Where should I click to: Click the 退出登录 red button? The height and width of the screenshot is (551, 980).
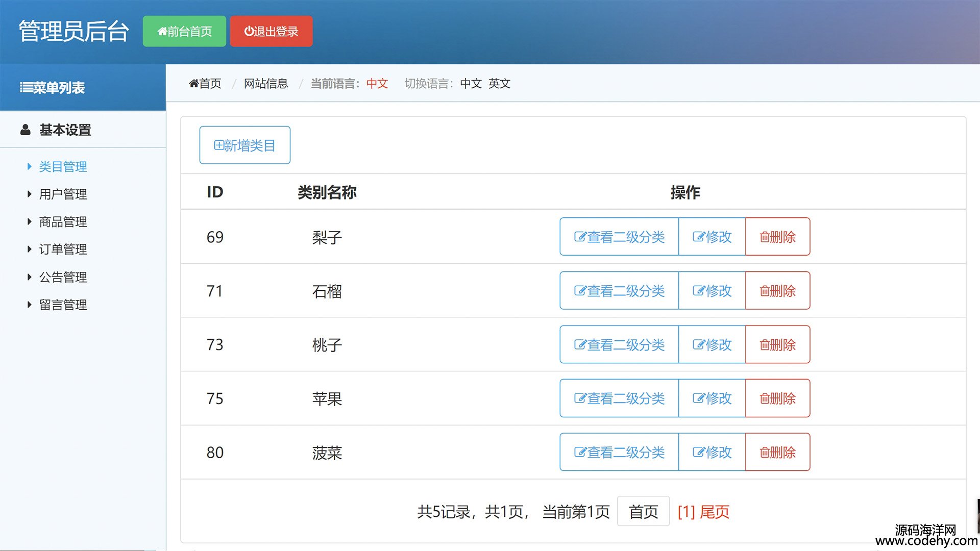tap(271, 31)
